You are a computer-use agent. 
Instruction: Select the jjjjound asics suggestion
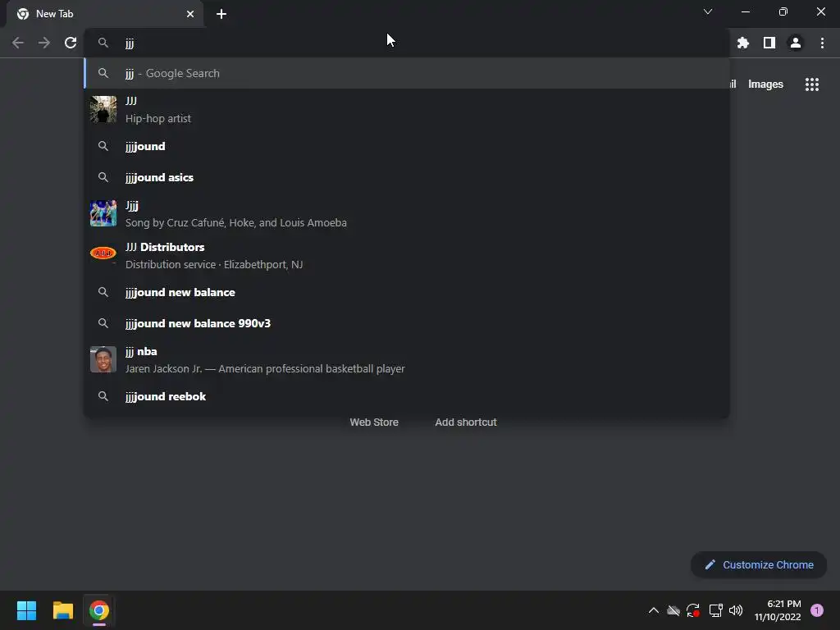pyautogui.click(x=407, y=177)
